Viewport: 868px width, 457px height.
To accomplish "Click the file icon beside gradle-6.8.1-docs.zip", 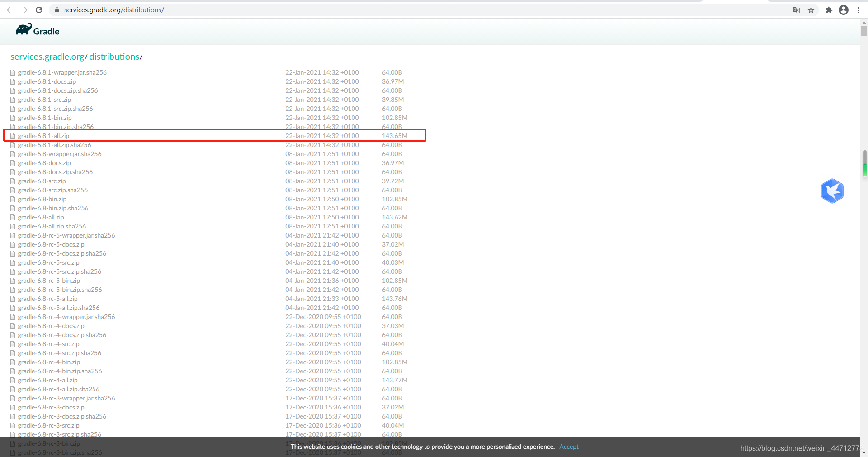I will tap(13, 81).
